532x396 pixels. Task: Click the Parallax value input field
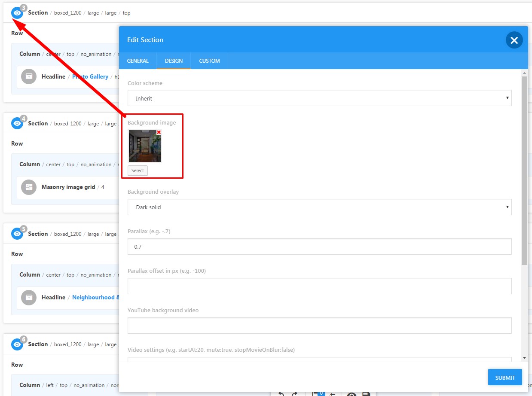tap(319, 247)
